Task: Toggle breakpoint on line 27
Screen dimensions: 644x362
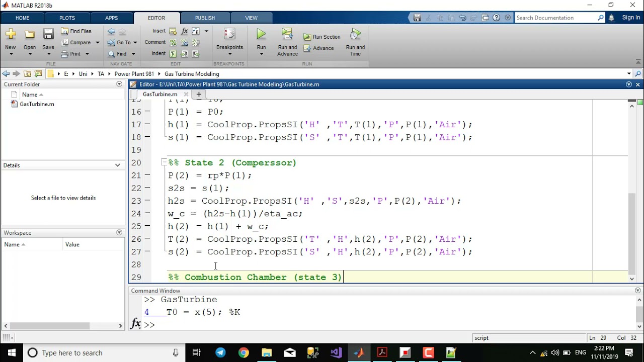Action: pos(147,251)
